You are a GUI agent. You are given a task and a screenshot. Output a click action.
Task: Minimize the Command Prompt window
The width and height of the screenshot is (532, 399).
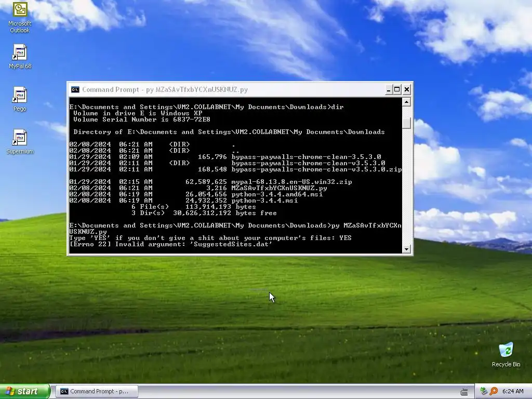[x=389, y=89]
